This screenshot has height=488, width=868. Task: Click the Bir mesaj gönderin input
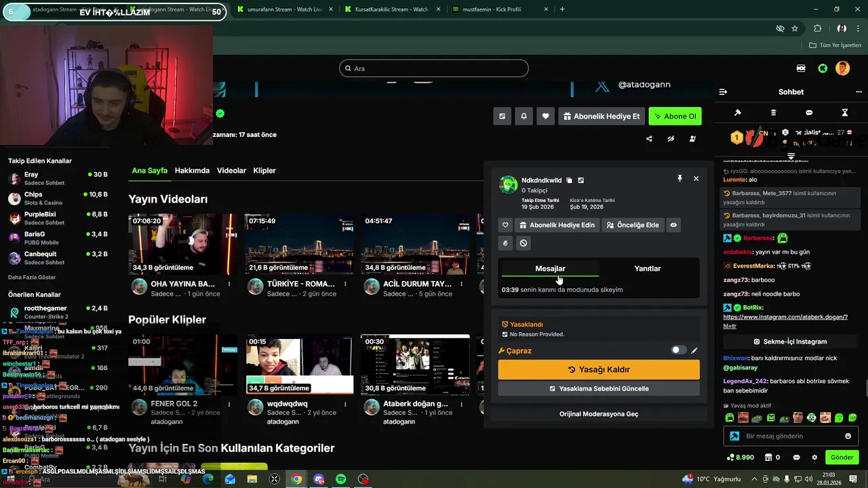tap(791, 436)
